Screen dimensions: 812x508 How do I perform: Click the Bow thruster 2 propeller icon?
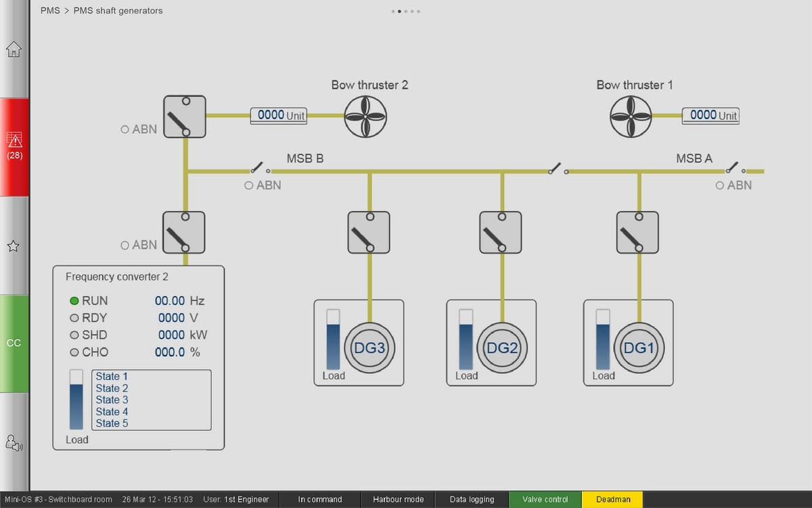click(x=365, y=116)
